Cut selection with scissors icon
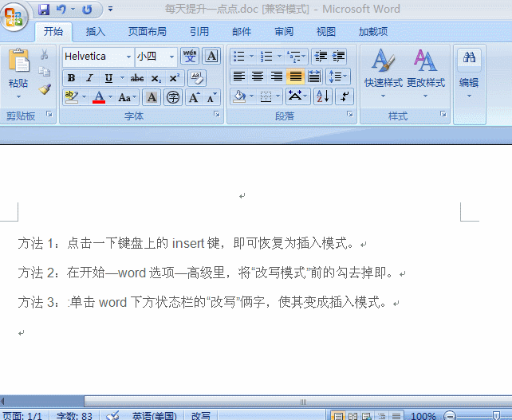This screenshot has width=512, height=420. [x=45, y=54]
